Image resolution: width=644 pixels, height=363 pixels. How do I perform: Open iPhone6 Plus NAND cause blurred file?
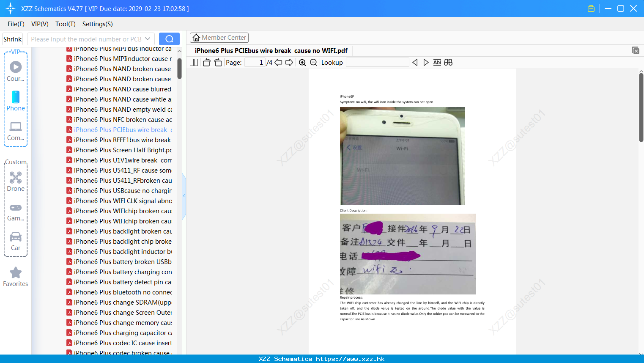(x=119, y=89)
